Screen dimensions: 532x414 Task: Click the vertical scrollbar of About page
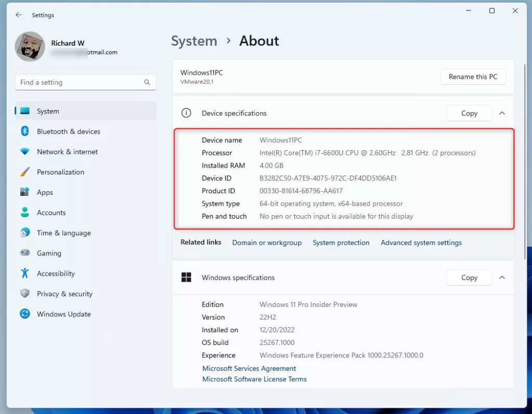525,162
